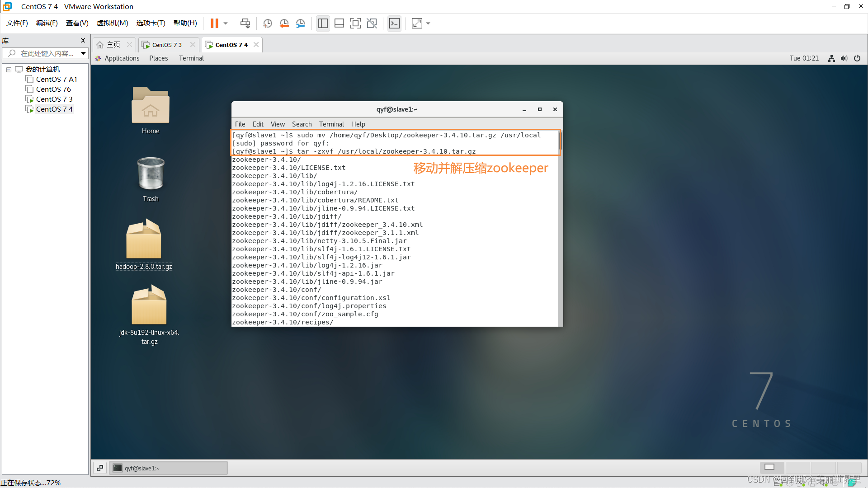Open the stretch display options dropdown

pos(428,23)
